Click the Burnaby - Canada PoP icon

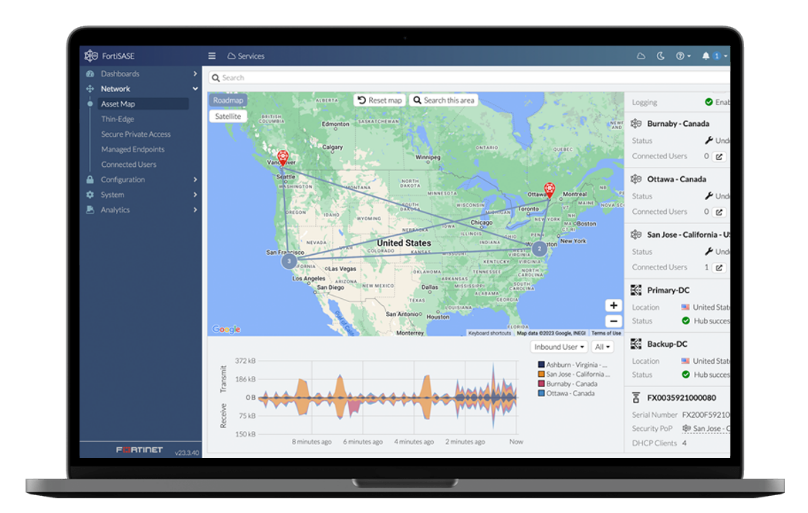coord(636,124)
